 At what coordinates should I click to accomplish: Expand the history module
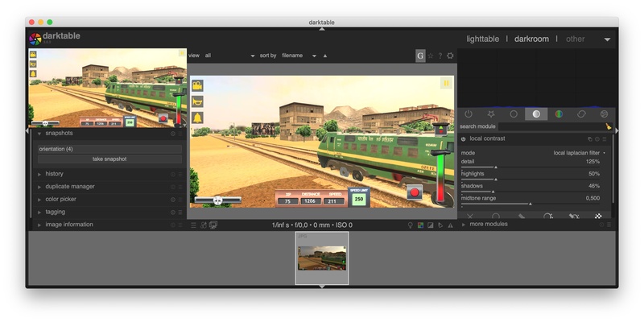coord(39,174)
